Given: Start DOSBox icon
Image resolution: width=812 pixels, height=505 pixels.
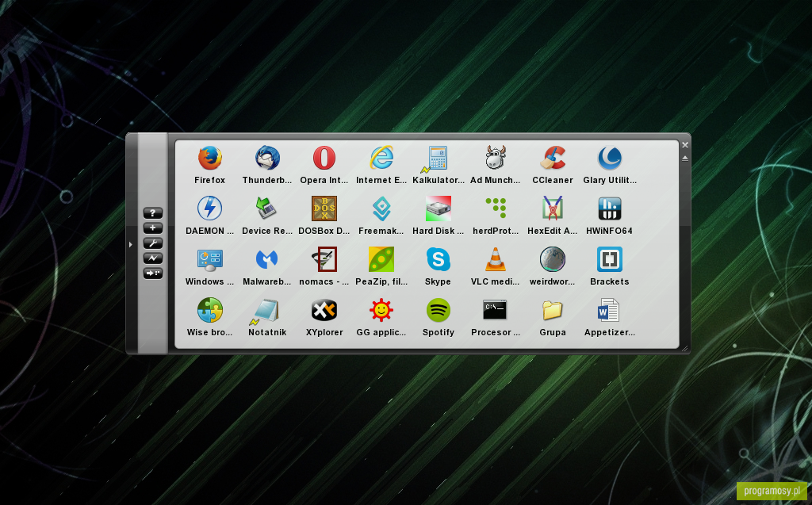Looking at the screenshot, I should (324, 209).
